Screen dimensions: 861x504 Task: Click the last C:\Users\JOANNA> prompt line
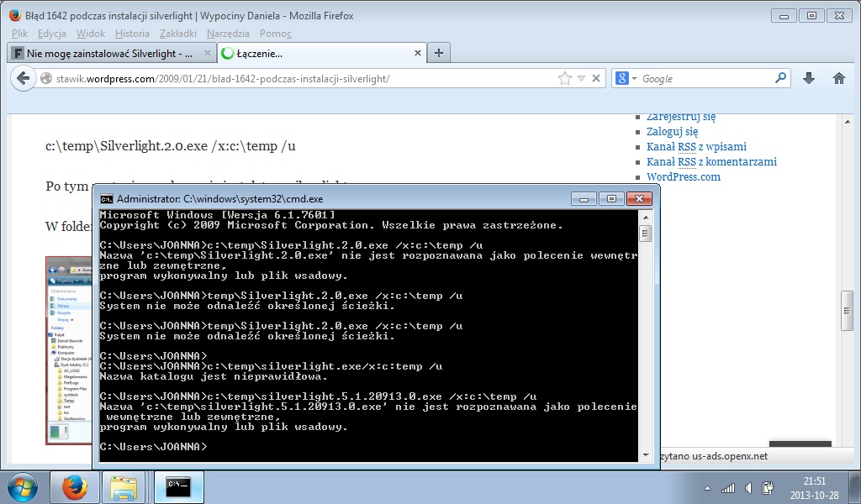coord(154,447)
